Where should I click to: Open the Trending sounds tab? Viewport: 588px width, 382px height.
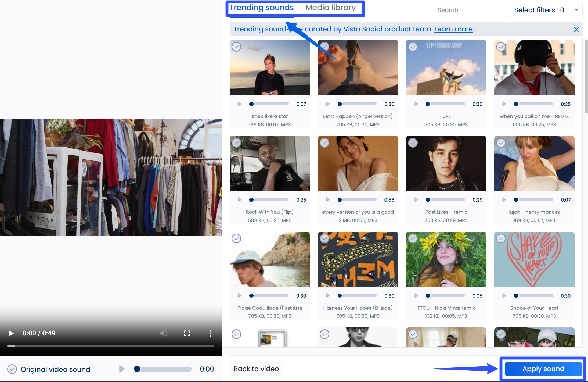[261, 8]
